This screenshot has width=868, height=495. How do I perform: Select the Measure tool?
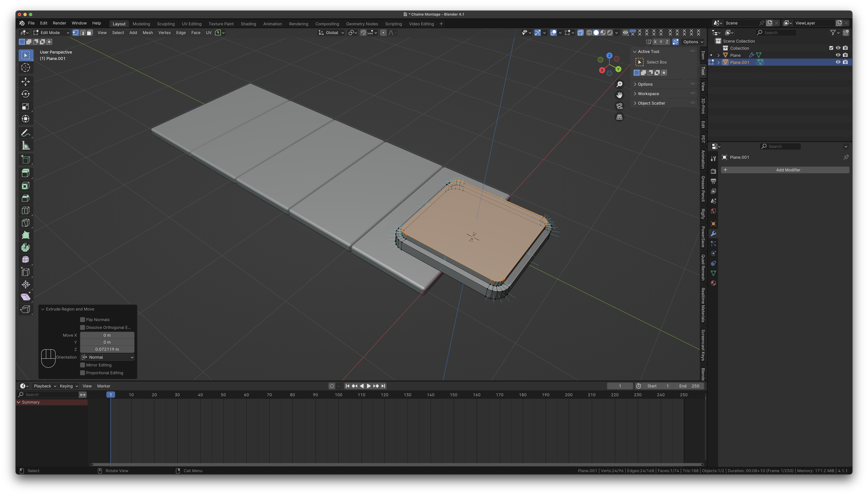[x=25, y=146]
